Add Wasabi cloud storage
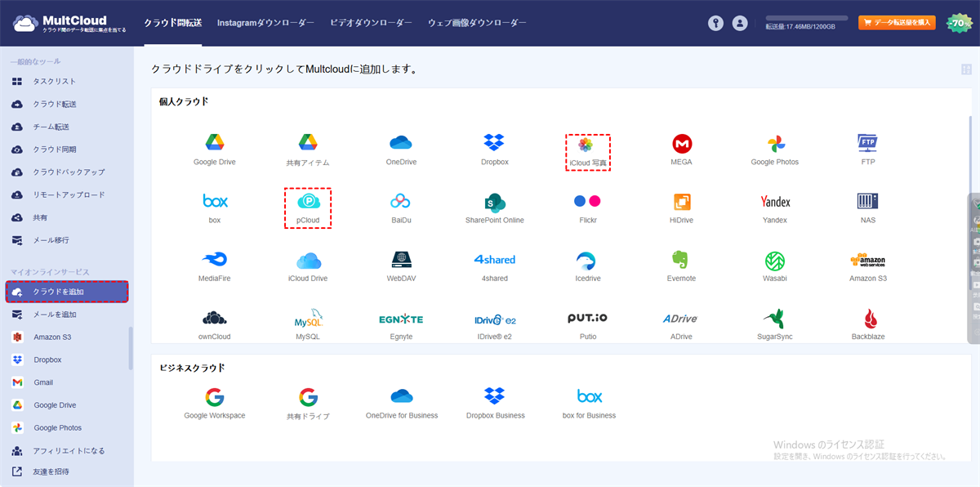The width and height of the screenshot is (980, 487). coord(775,260)
